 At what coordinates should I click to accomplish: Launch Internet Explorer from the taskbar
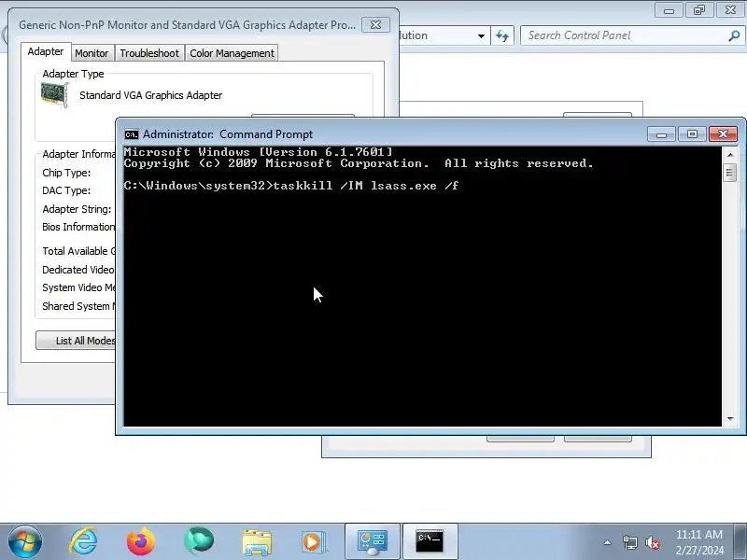(83, 542)
